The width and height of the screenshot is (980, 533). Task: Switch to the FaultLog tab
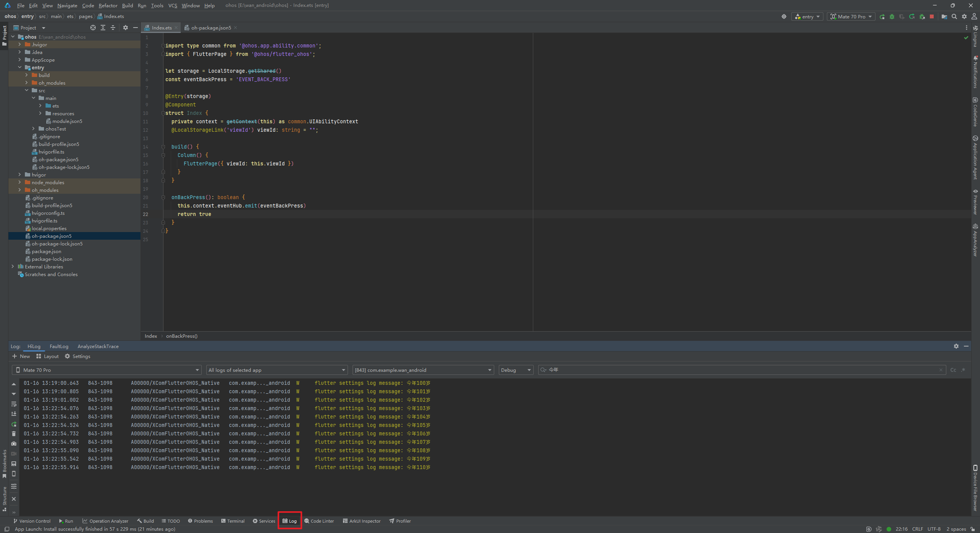point(59,346)
